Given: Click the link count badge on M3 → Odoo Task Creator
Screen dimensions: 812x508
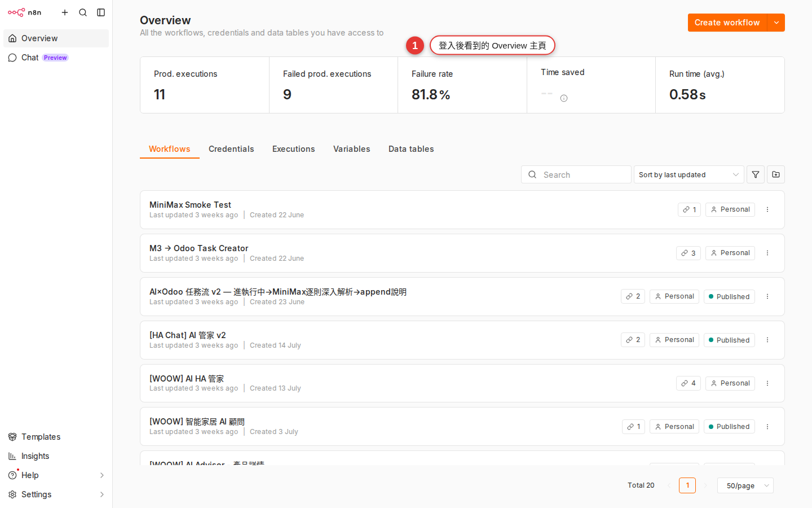Looking at the screenshot, I should 689,253.
